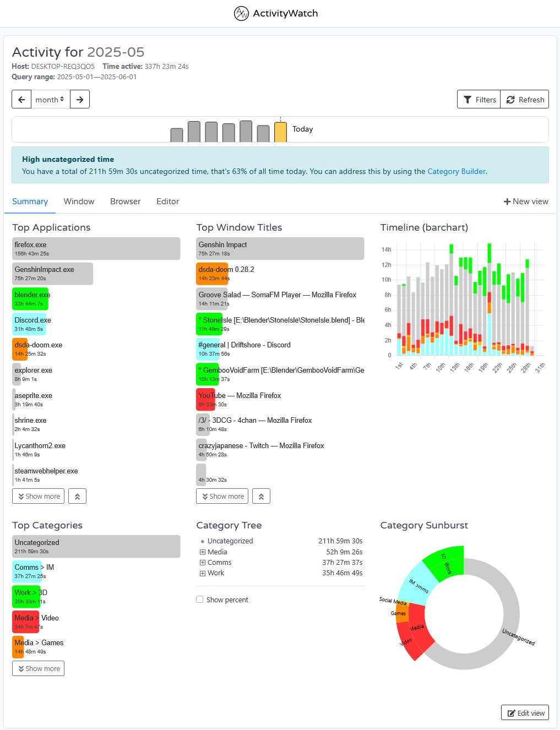The width and height of the screenshot is (560, 730).
Task: Open the Filters button
Action: point(479,100)
